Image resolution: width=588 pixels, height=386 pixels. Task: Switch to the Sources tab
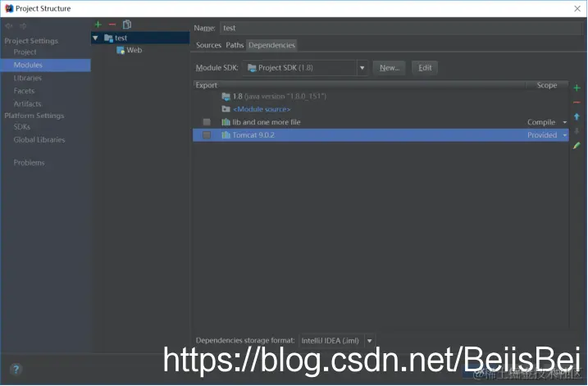(x=208, y=45)
